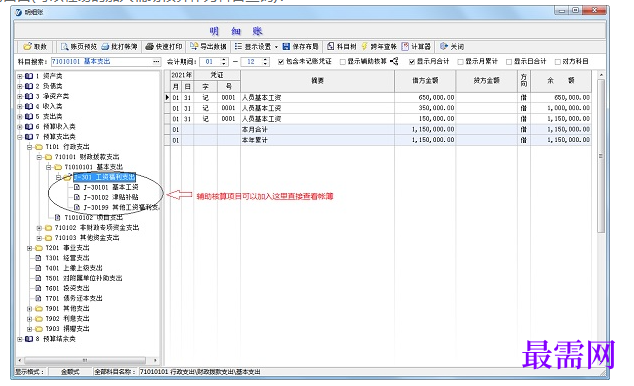Screen dimensions: 634x386
Task: Expand the 710102 tree node
Action: [39, 228]
